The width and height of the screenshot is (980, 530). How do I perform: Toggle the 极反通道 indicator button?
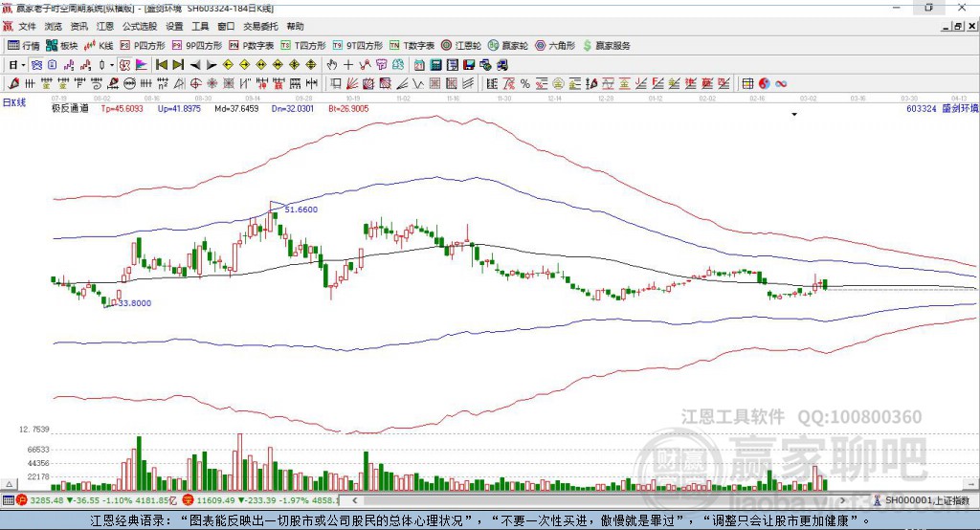pyautogui.click(x=125, y=65)
